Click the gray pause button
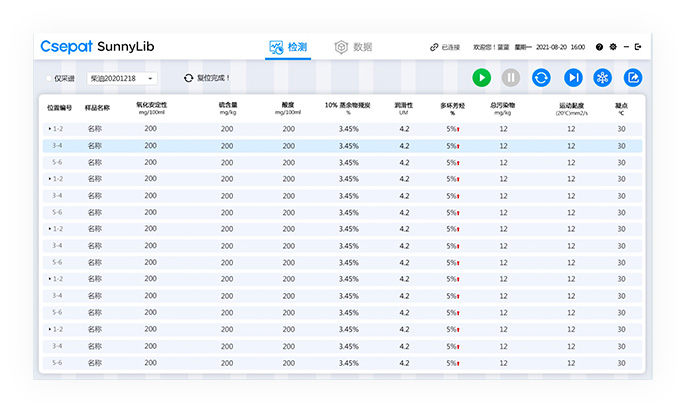Viewport: 686px width, 413px height. tap(511, 77)
